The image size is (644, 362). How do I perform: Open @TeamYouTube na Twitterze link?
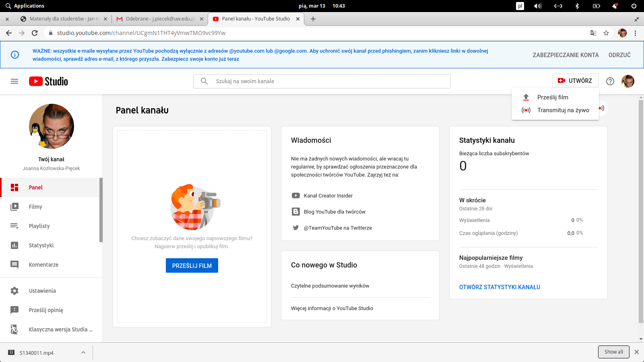[338, 228]
